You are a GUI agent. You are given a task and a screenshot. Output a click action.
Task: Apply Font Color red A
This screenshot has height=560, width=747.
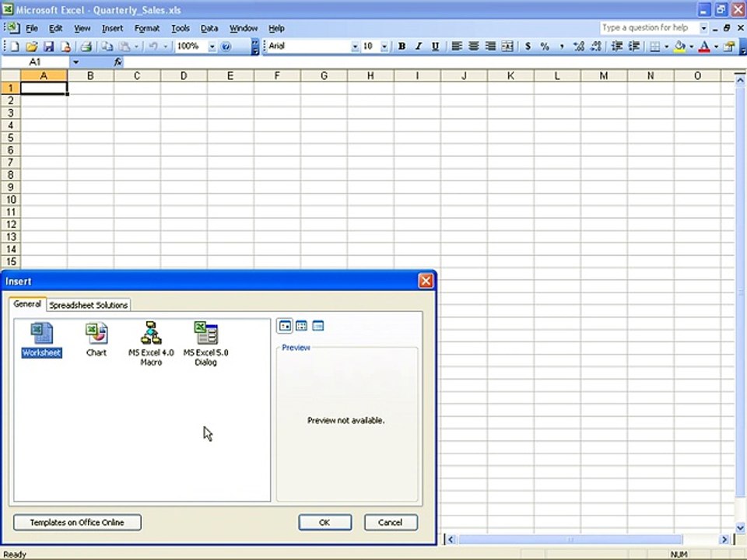(x=704, y=46)
